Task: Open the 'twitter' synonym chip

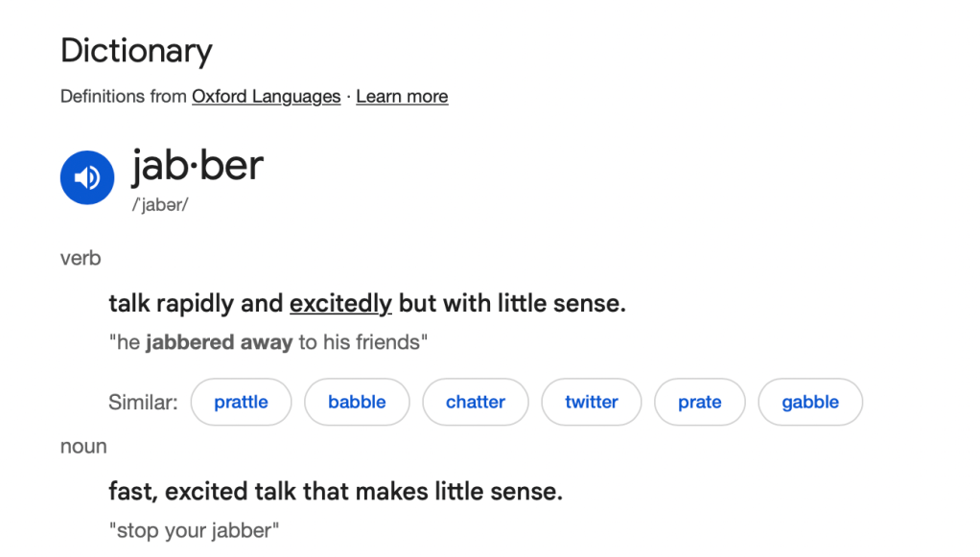Action: (x=591, y=403)
